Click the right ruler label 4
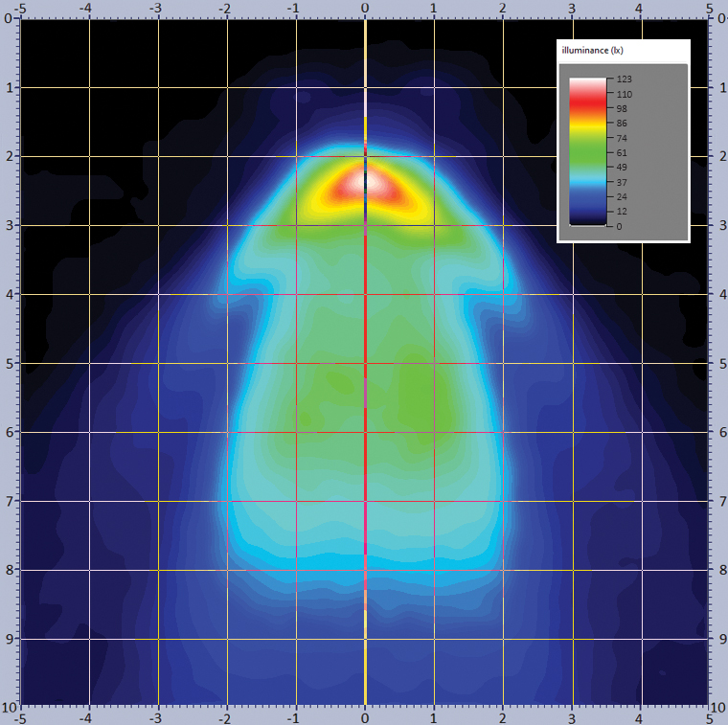The width and height of the screenshot is (728, 725). click(718, 294)
